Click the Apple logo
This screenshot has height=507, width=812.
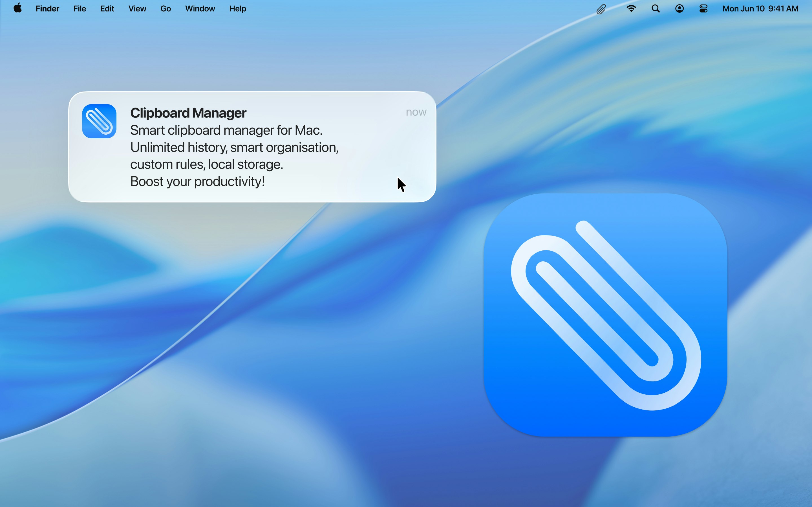tap(17, 8)
